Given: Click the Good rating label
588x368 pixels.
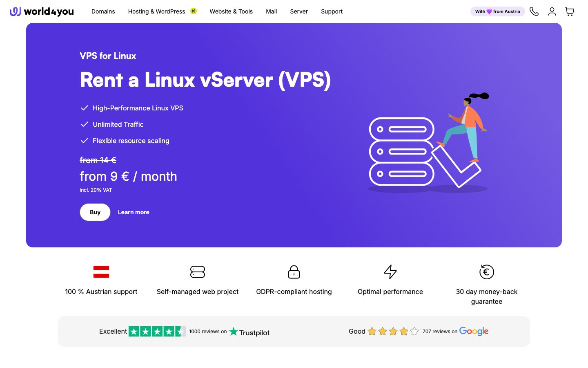Looking at the screenshot, I should tap(357, 331).
